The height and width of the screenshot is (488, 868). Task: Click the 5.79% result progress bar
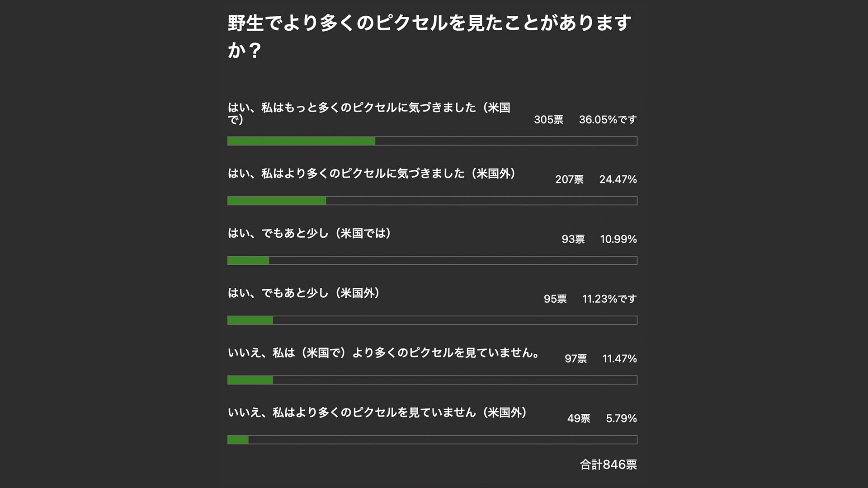432,440
